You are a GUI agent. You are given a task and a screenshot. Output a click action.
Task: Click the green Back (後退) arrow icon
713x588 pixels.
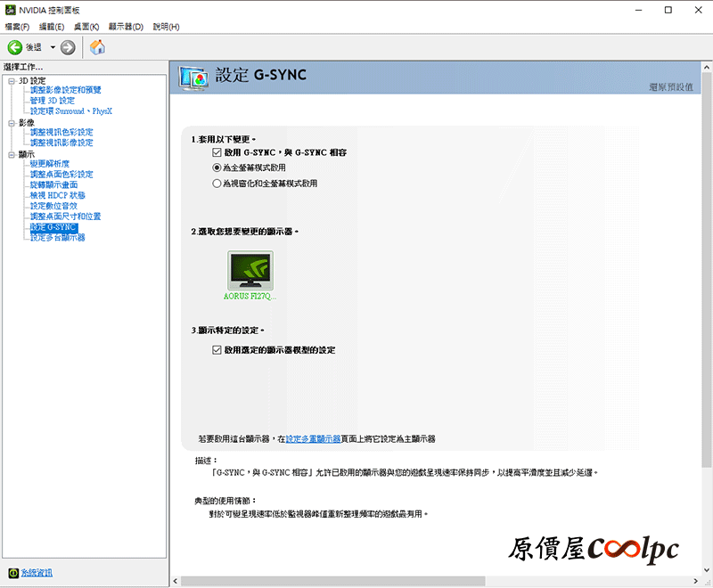click(14, 47)
